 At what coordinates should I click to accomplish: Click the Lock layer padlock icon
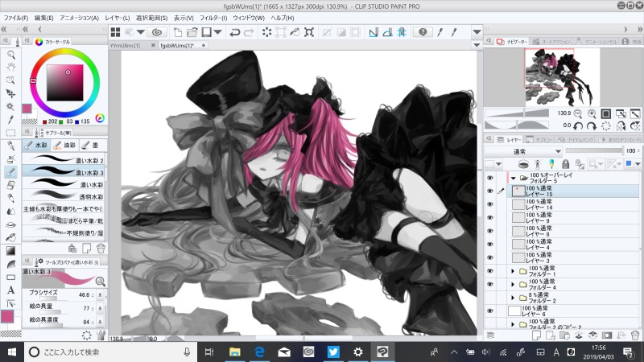566,164
